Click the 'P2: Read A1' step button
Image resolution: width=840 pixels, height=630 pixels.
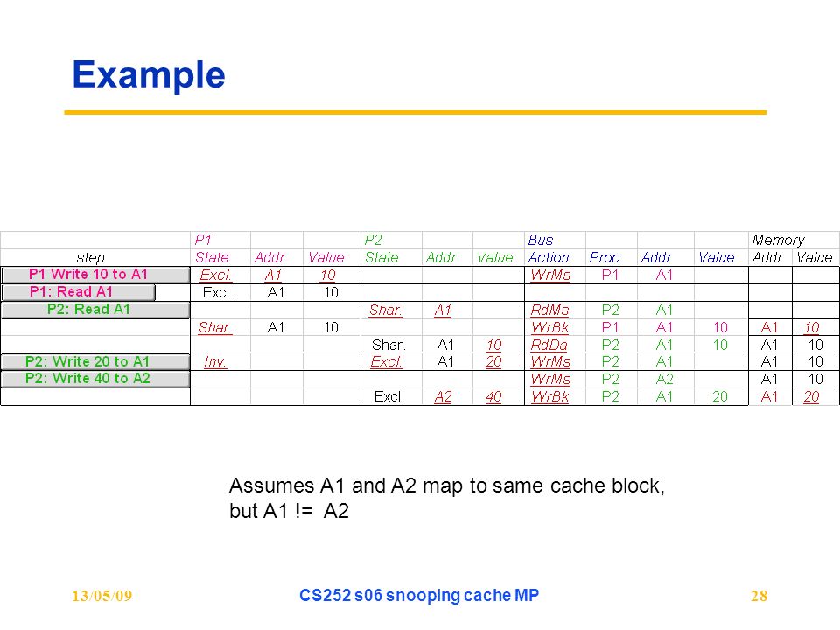click(x=95, y=310)
